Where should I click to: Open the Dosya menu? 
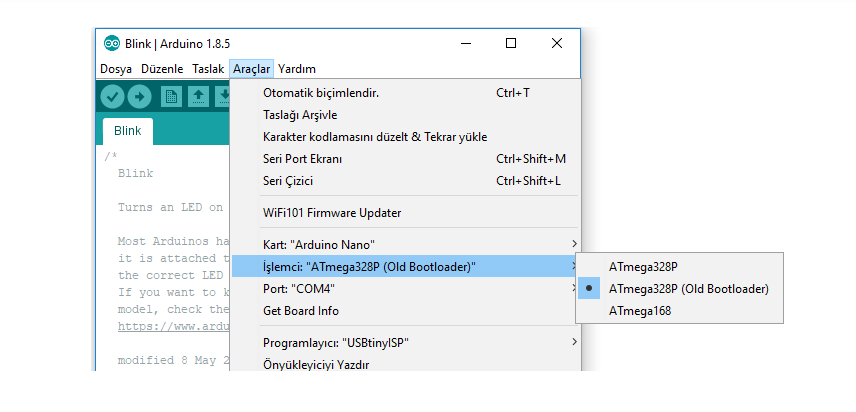pos(116,69)
